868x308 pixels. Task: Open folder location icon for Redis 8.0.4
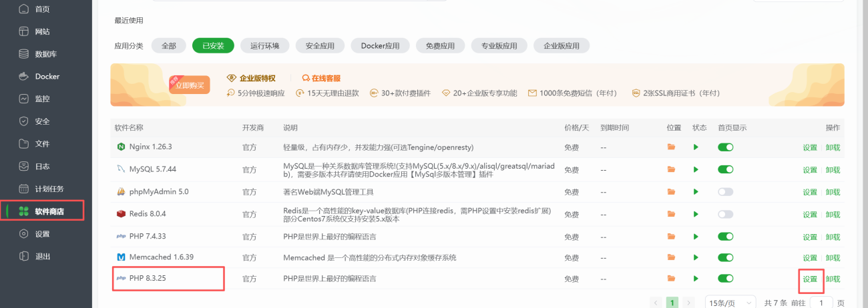[672, 215]
